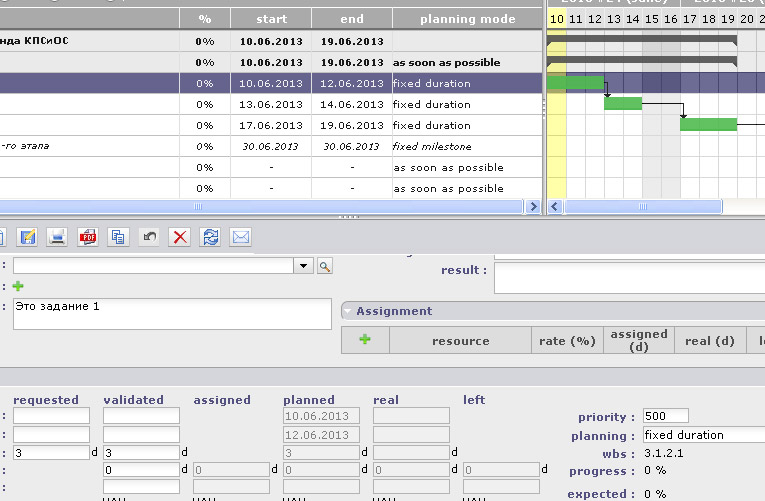Click the 'planning mode' column header

pyautogui.click(x=467, y=19)
